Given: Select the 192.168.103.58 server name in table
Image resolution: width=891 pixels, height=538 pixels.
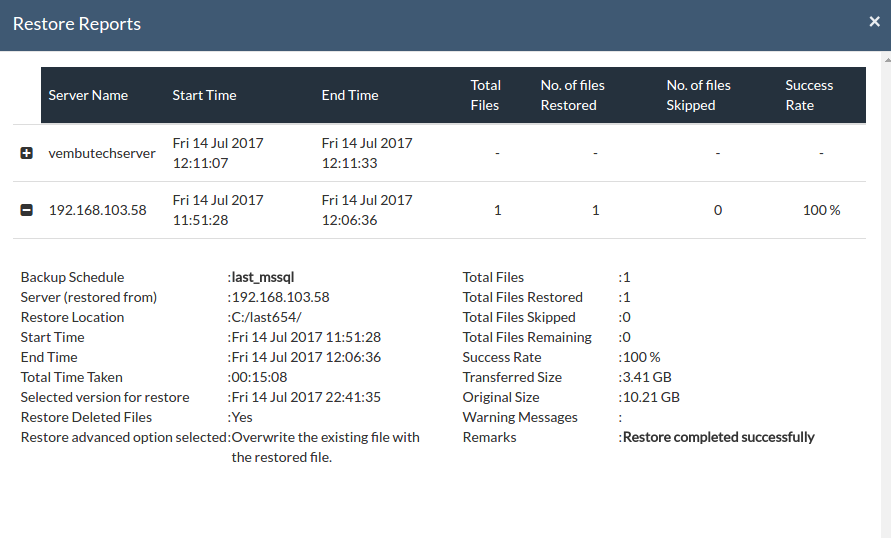Looking at the screenshot, I should pos(98,210).
